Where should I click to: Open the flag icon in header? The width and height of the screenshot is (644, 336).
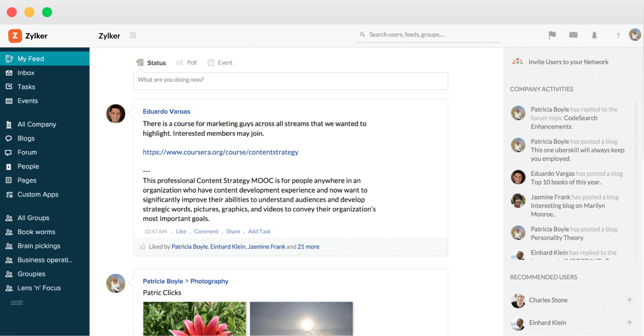tap(552, 35)
